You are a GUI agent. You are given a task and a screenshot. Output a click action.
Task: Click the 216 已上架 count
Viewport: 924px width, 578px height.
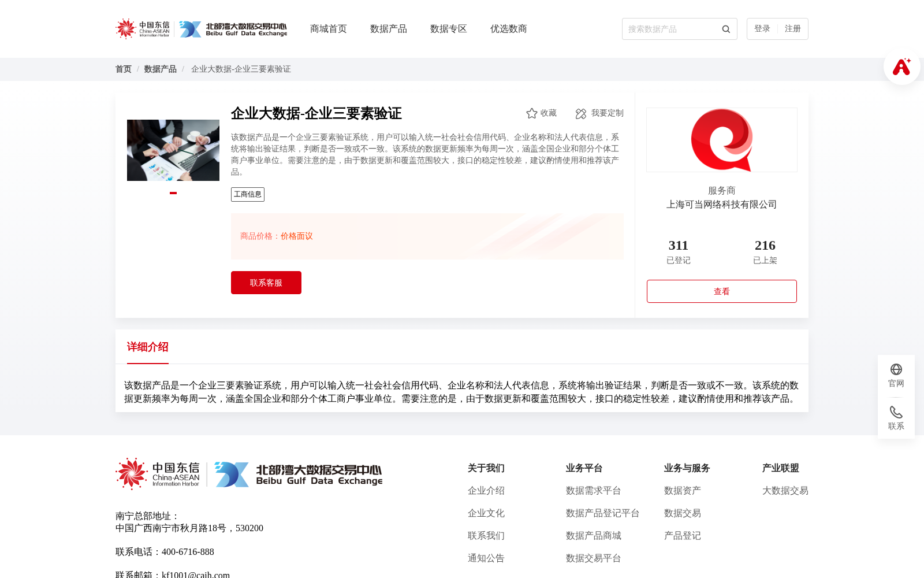765,251
